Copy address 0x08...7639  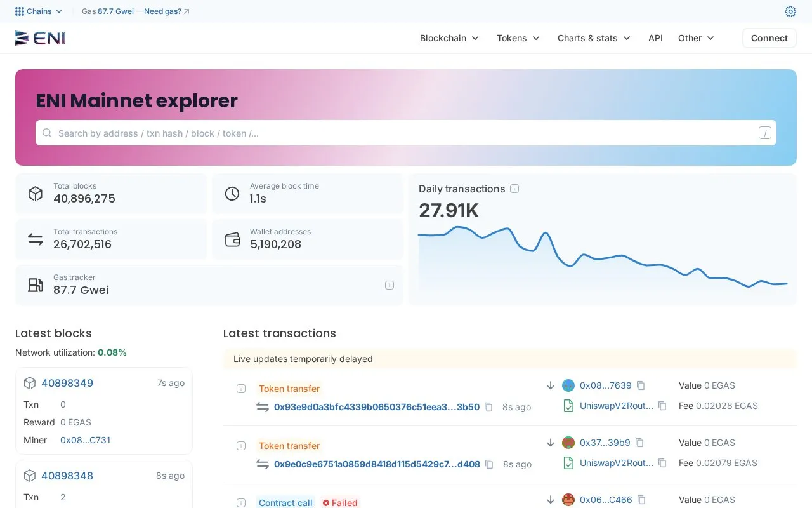pos(641,385)
